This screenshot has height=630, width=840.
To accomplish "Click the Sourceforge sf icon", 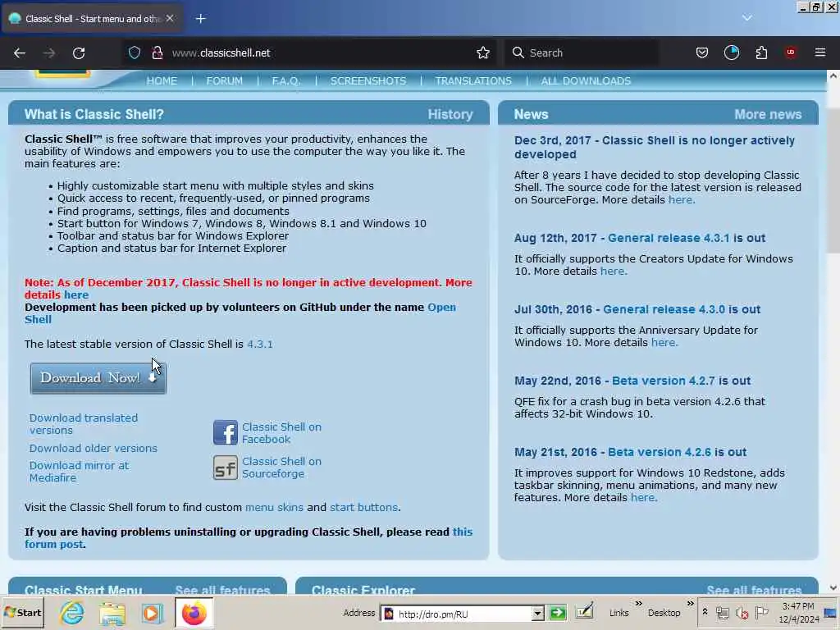I will 225,468.
